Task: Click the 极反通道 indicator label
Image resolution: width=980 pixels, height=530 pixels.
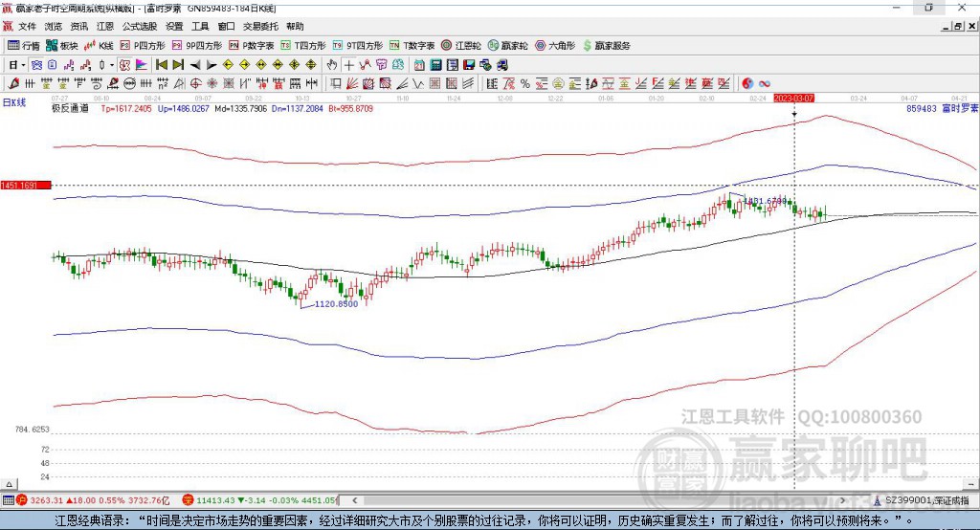Action: pyautogui.click(x=70, y=109)
